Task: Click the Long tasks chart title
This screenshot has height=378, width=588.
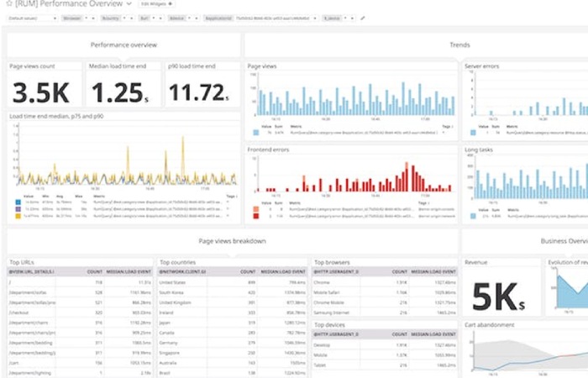Action: point(479,150)
